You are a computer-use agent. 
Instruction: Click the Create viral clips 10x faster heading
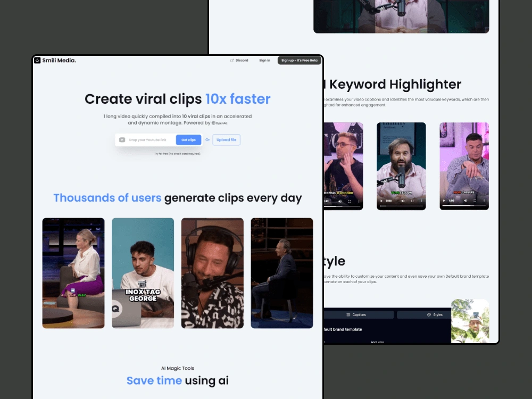click(x=178, y=99)
